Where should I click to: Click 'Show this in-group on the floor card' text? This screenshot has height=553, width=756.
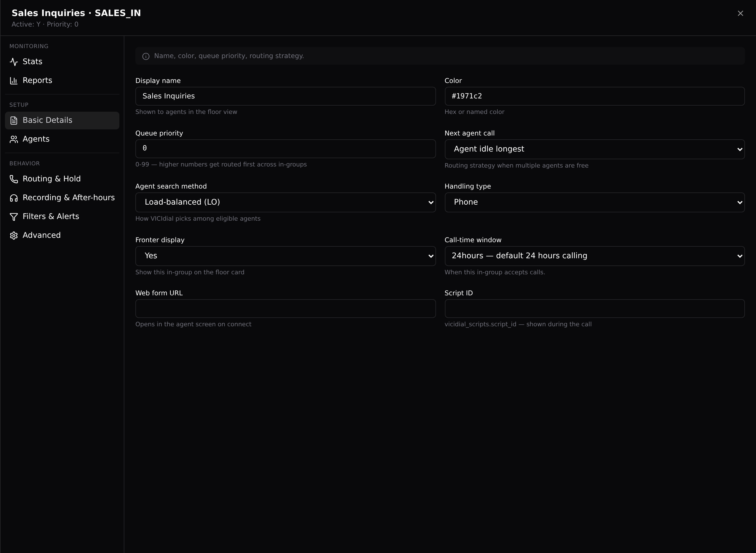[190, 272]
